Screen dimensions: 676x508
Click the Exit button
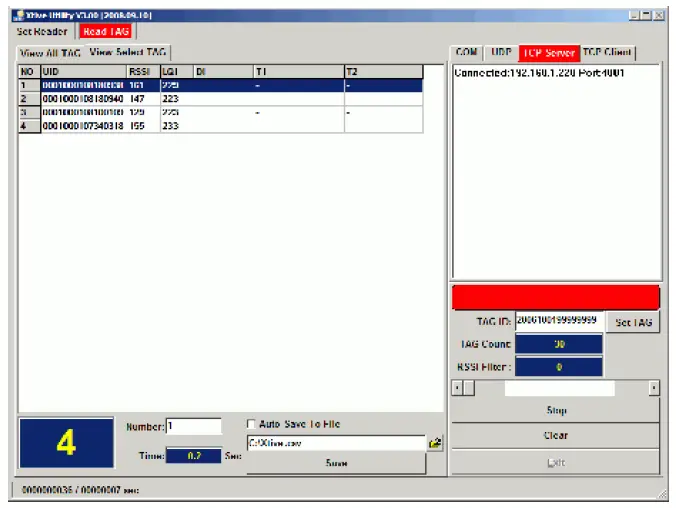click(x=556, y=463)
